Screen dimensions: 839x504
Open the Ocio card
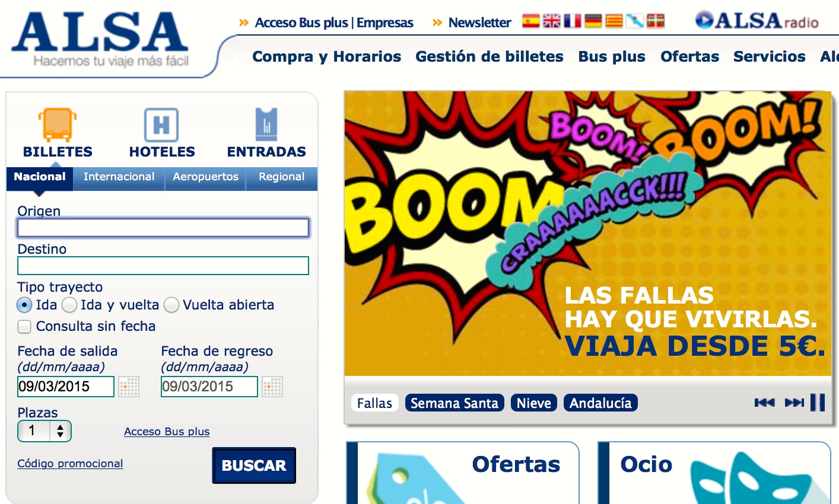click(x=714, y=473)
